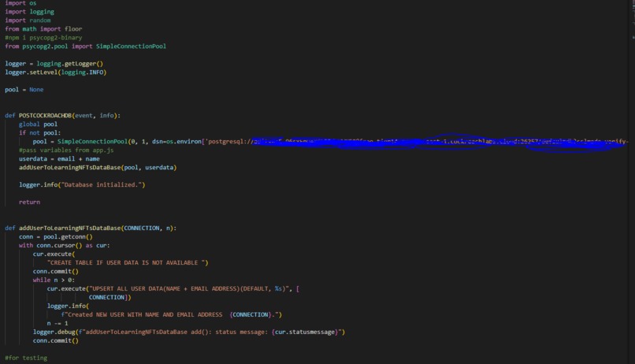Click 'logger.info("Database initialized.")' line

(82, 184)
